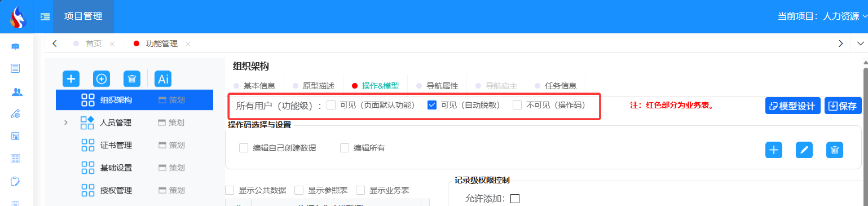This screenshot has width=868, height=206.
Task: Switch to the 基本信息 tab
Action: [259, 86]
